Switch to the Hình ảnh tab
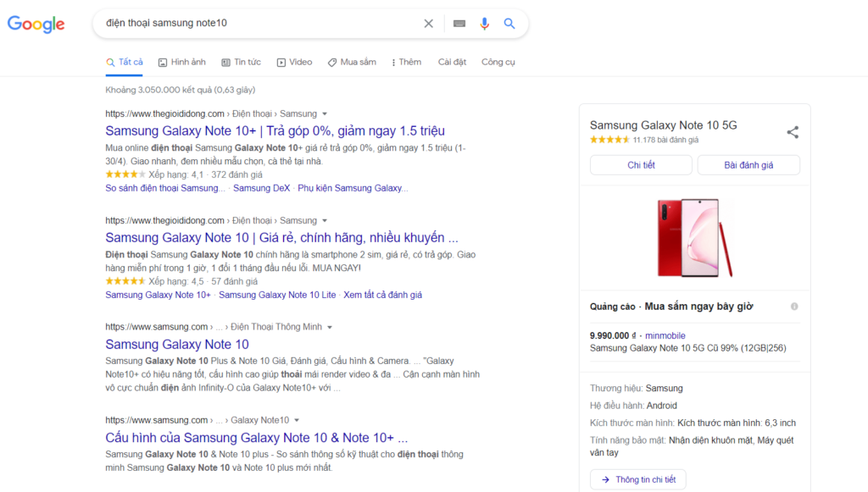The height and width of the screenshot is (492, 868). (182, 62)
